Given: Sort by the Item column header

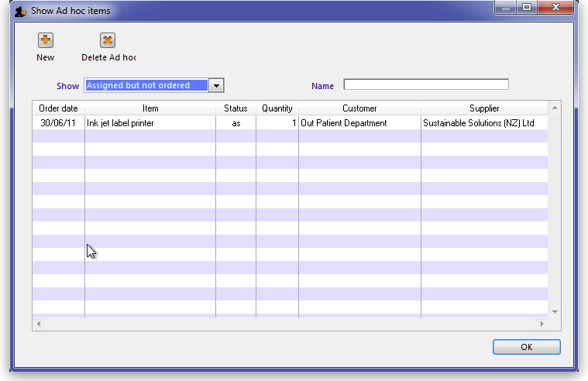Looking at the screenshot, I should 150,108.
